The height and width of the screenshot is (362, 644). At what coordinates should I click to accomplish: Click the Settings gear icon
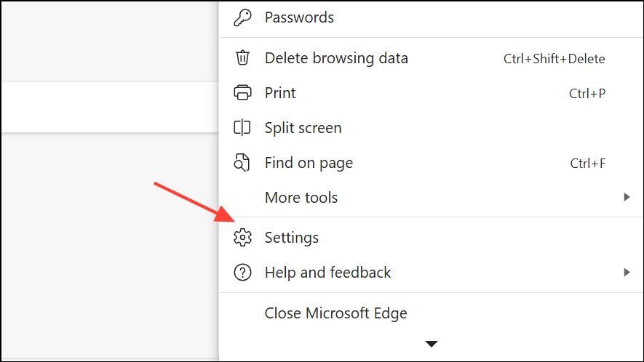(242, 238)
